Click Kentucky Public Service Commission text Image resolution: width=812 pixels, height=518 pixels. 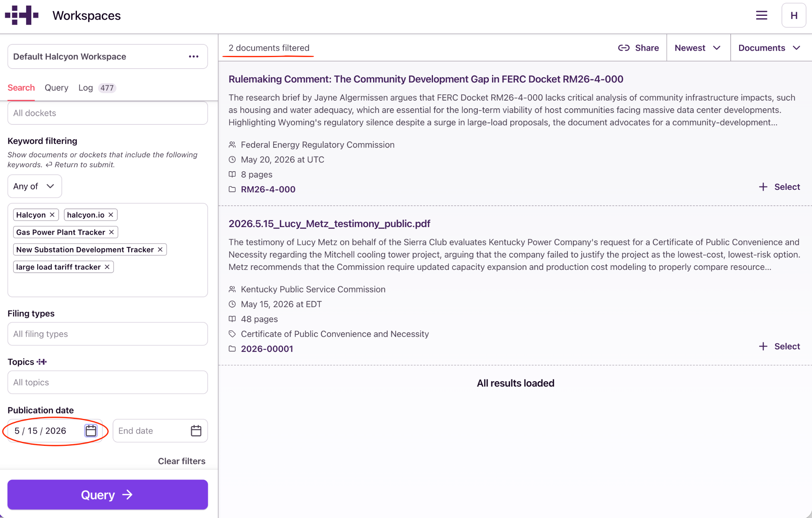[x=313, y=289]
